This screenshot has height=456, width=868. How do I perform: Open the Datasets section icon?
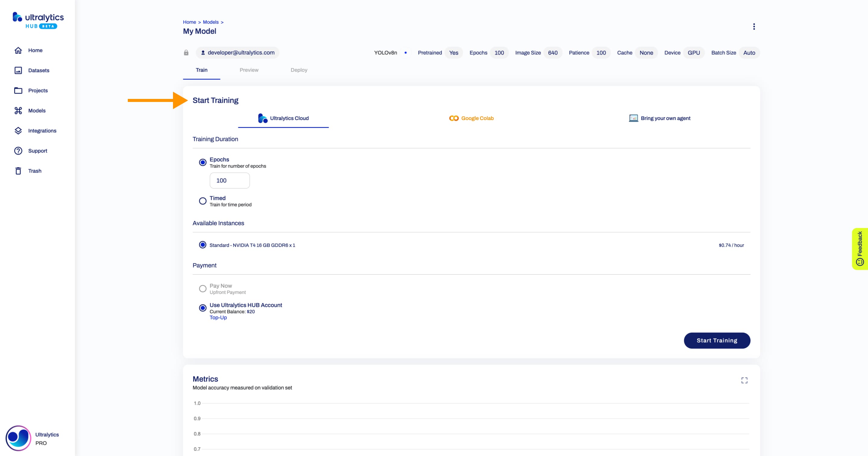(18, 70)
